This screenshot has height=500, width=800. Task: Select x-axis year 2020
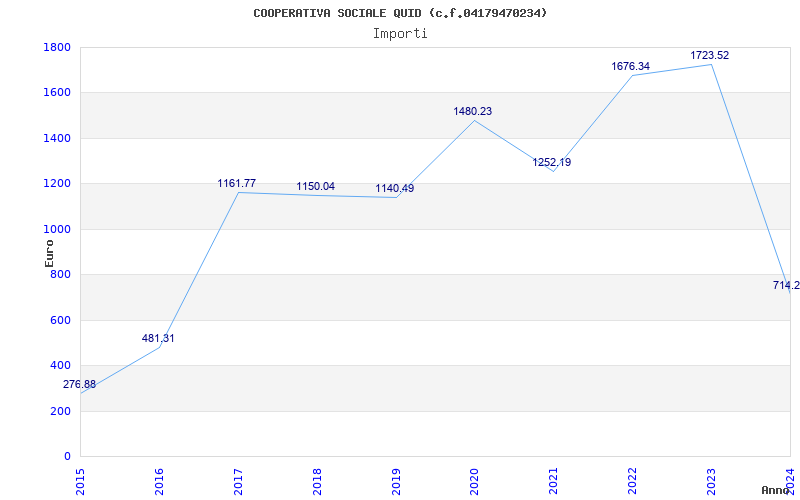[x=474, y=481]
